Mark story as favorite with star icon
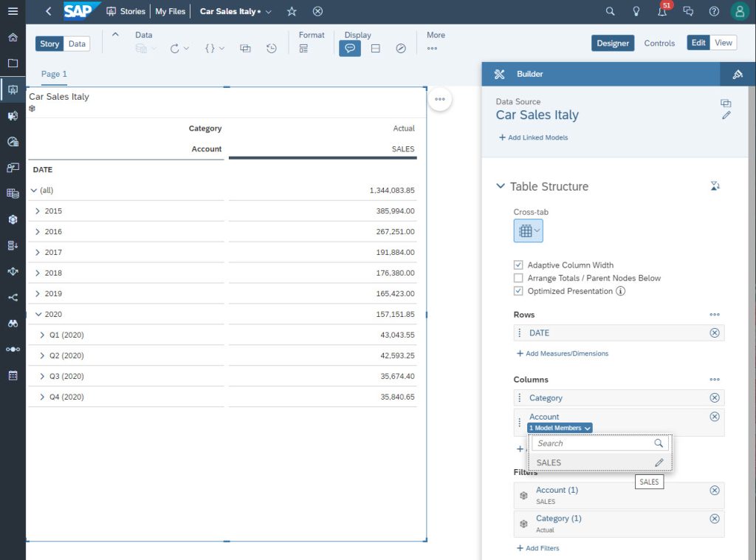The image size is (756, 560). (292, 12)
